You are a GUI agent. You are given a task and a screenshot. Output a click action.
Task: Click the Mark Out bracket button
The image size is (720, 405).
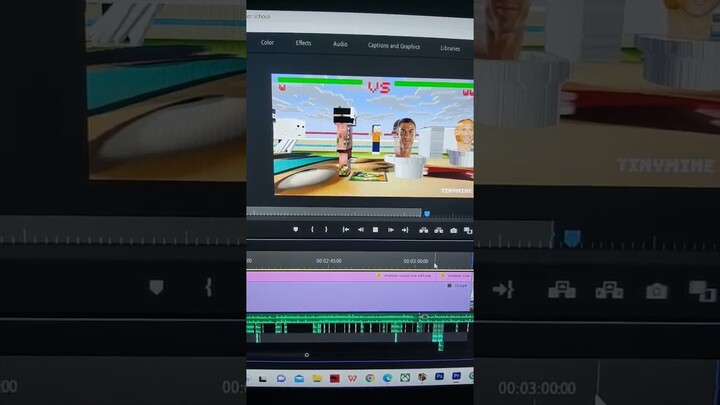click(x=326, y=229)
